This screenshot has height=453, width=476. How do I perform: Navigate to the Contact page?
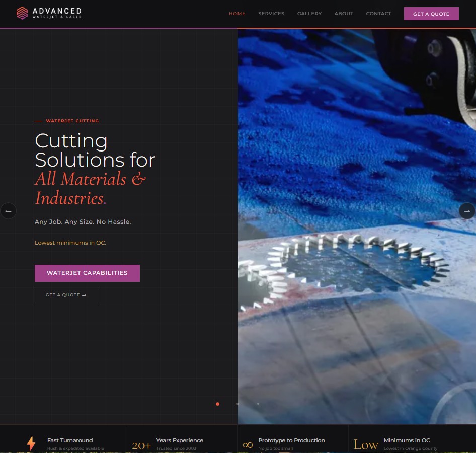378,14
